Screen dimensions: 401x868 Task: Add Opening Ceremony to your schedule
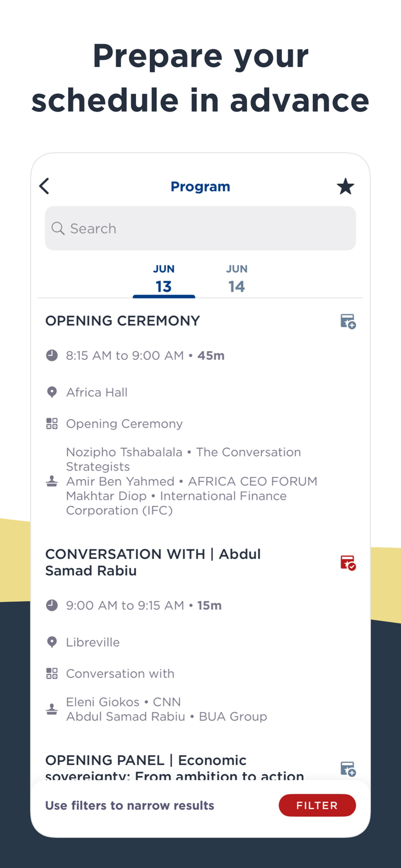coord(348,321)
